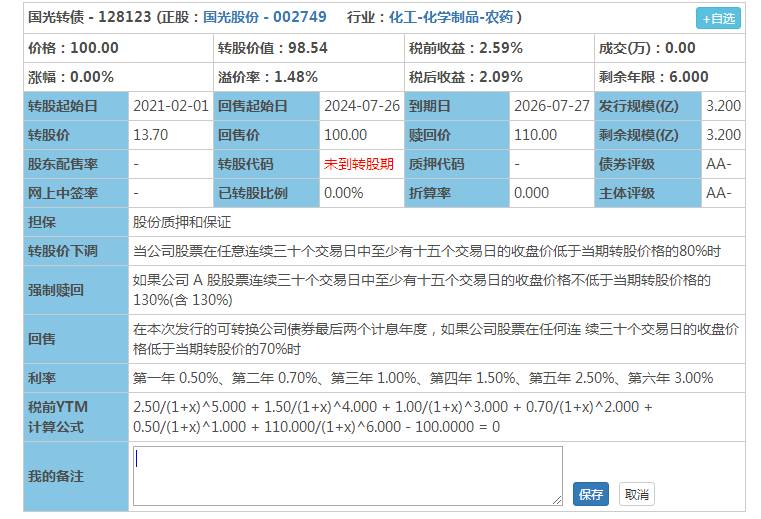The height and width of the screenshot is (519, 761).
Task: Click the 转股价 header cell
Action: (x=76, y=135)
